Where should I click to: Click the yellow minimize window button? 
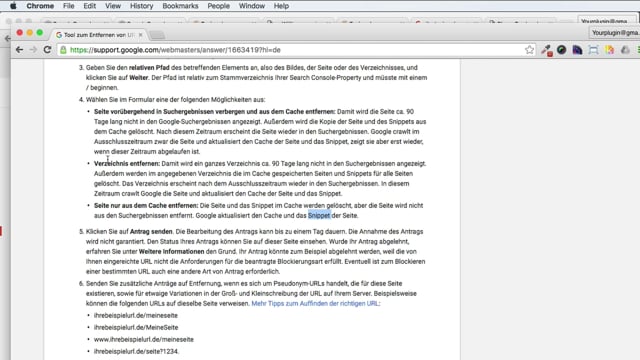pyautogui.click(x=29, y=32)
